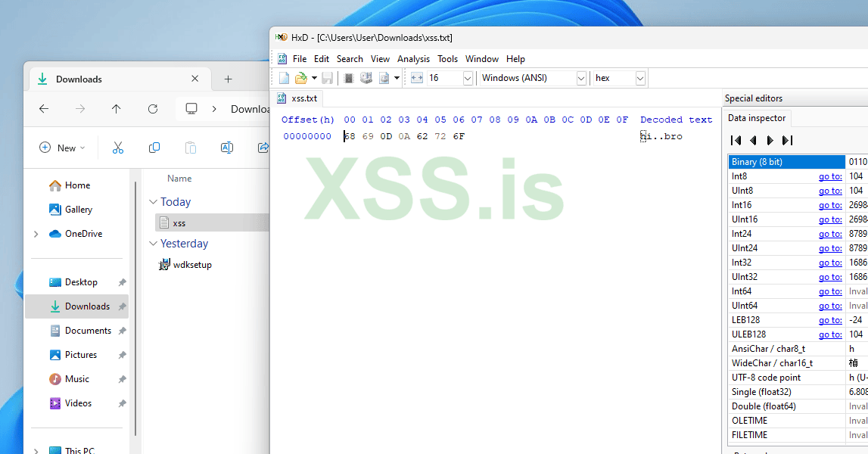This screenshot has width=868, height=454.
Task: Click the Copy icon in Explorer
Action: (x=154, y=148)
